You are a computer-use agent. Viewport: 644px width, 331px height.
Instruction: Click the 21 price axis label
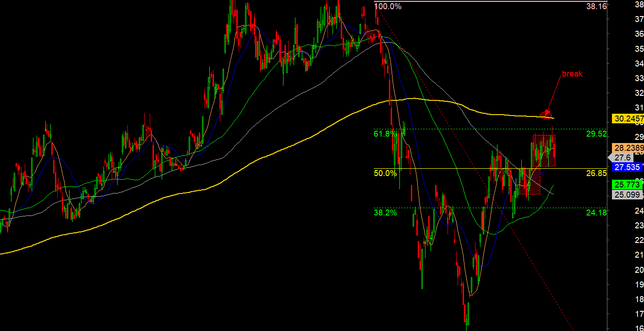(x=639, y=255)
